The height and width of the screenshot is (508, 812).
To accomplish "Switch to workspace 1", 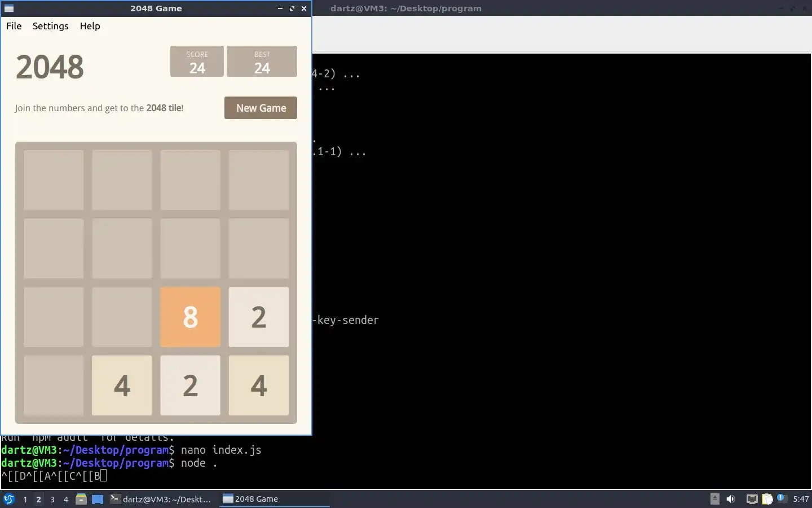I will point(25,499).
